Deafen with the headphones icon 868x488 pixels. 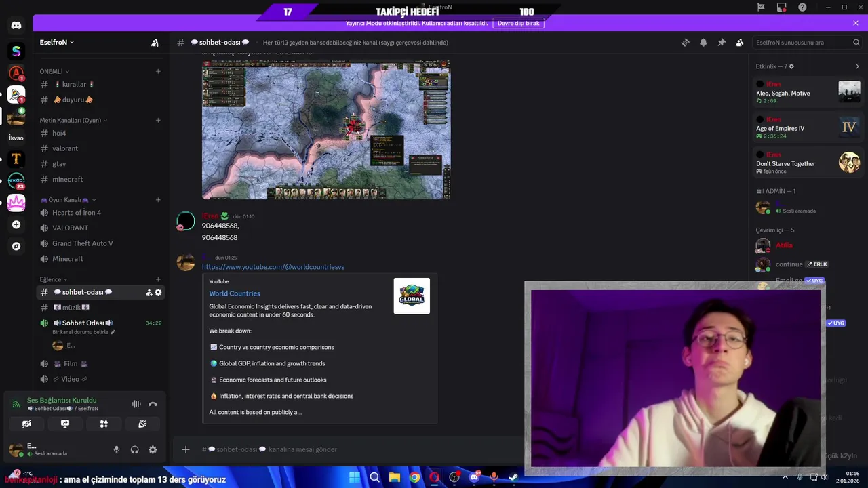click(134, 449)
